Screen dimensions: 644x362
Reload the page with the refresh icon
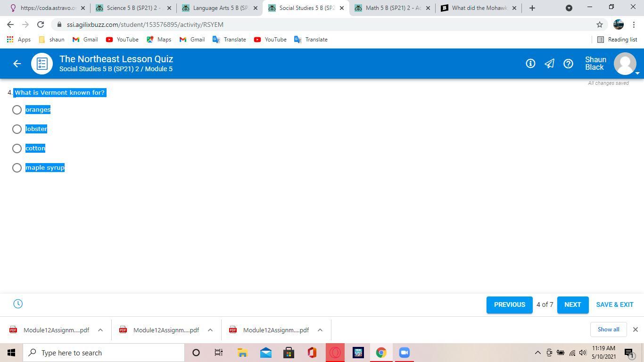[x=41, y=25]
